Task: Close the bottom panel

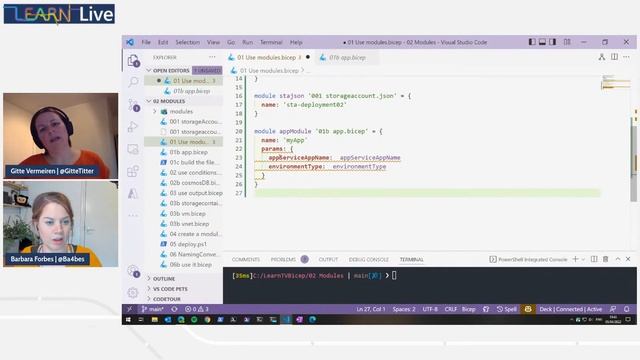Action: pyautogui.click(x=628, y=259)
